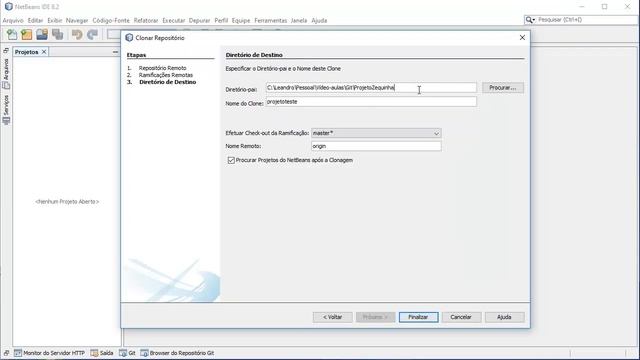Image resolution: width=640 pixels, height=360 pixels.
Task: Click restore icon at bottom-left status bar
Action: (x=6, y=353)
